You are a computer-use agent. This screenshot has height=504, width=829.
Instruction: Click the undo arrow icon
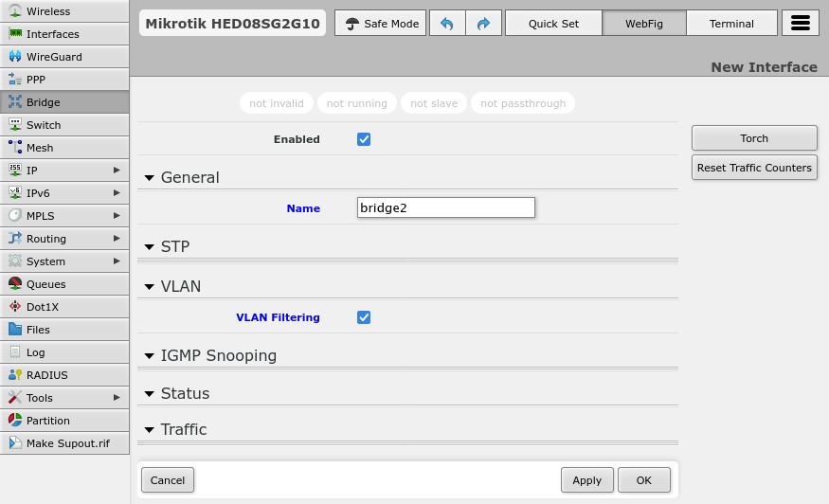447,24
